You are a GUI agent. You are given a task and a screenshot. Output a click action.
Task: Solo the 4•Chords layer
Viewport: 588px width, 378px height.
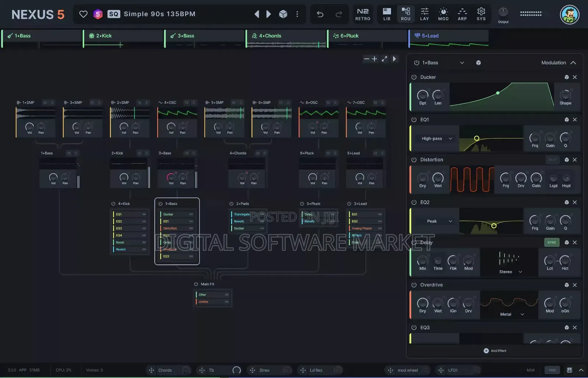(x=265, y=153)
